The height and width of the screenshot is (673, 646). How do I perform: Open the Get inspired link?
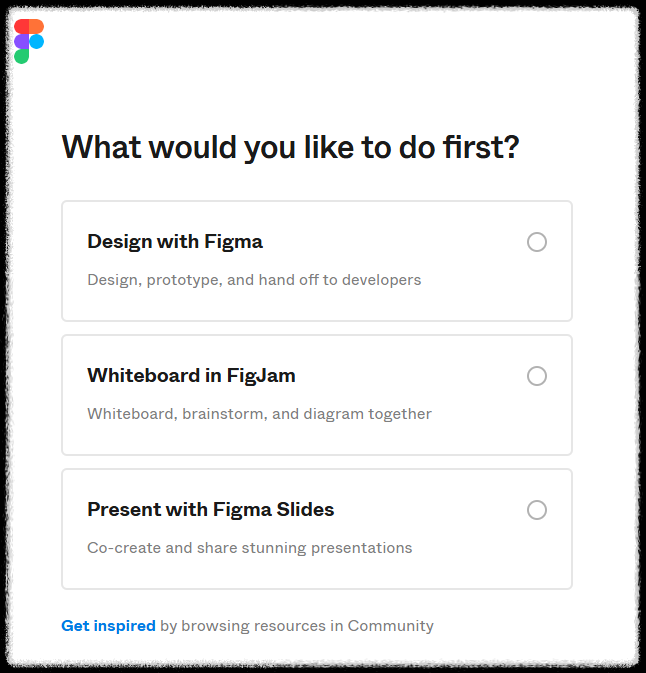(x=108, y=626)
